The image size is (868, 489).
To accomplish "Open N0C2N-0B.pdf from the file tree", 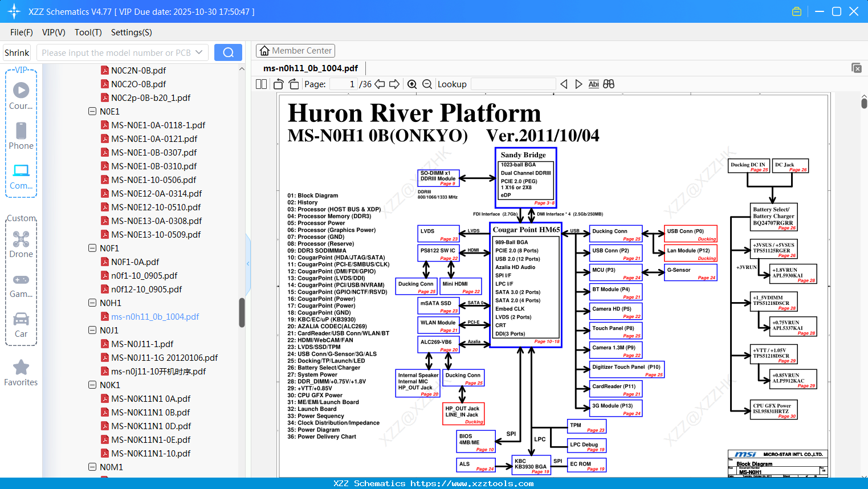I will click(x=138, y=71).
